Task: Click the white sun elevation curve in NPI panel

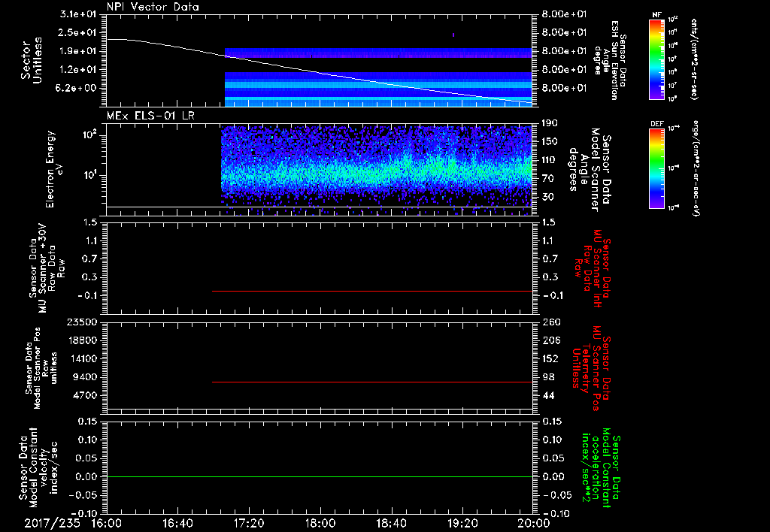Action: point(319,73)
